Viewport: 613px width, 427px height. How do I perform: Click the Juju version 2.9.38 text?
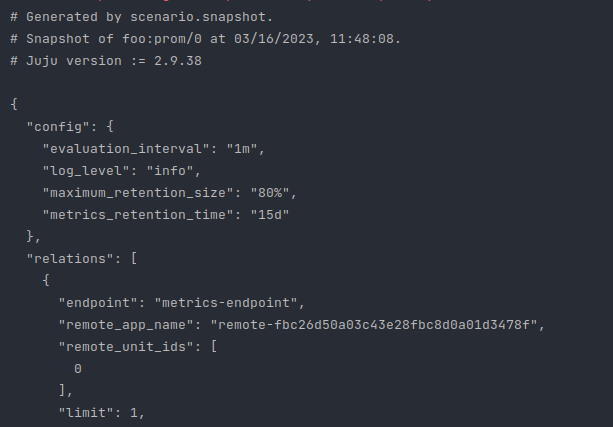pyautogui.click(x=106, y=61)
